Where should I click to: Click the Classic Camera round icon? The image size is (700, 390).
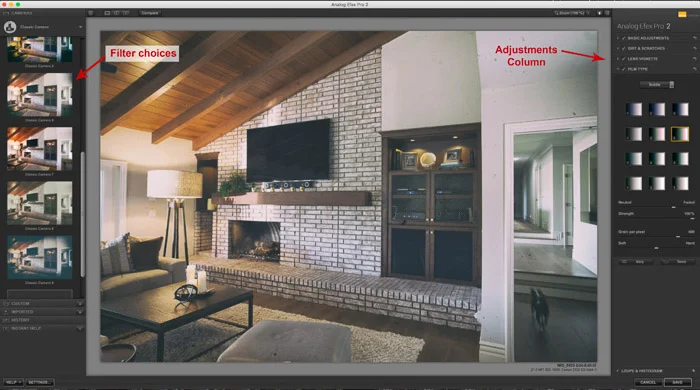coord(10,27)
